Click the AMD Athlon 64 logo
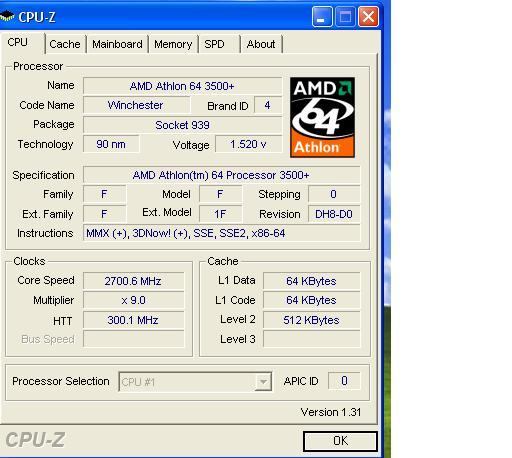The width and height of the screenshot is (512, 458). pos(322,117)
